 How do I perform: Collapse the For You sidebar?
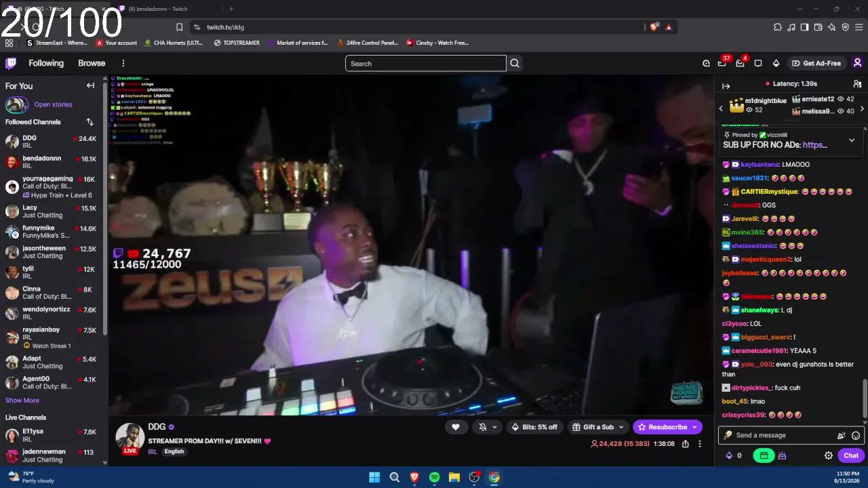pyautogui.click(x=90, y=85)
